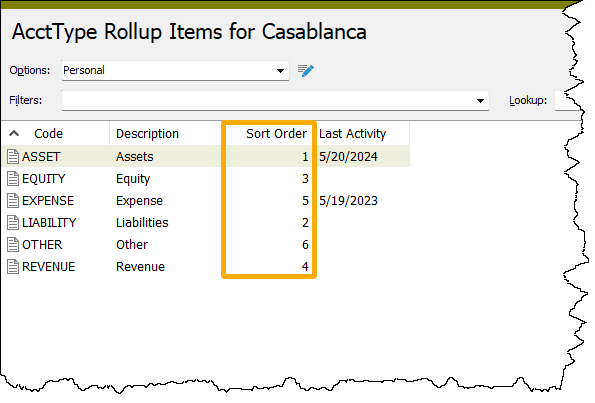Click the REVENUE row document icon
This screenshot has width=595, height=403.
(13, 267)
